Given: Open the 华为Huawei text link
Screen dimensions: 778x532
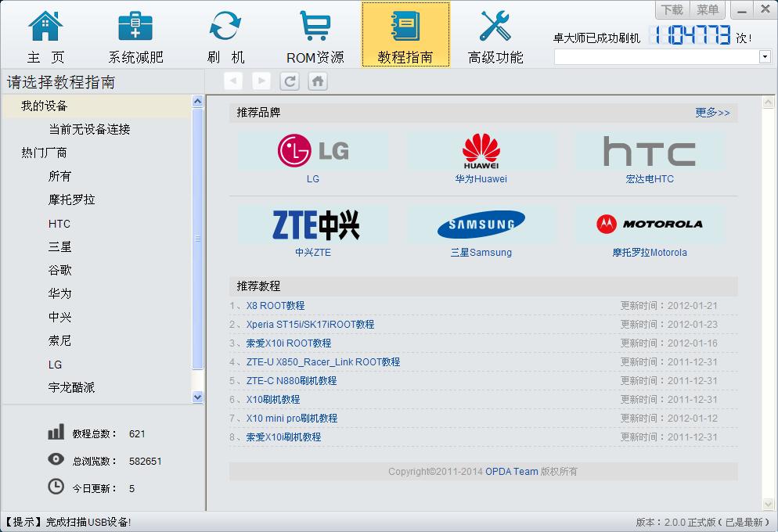Looking at the screenshot, I should tap(481, 179).
